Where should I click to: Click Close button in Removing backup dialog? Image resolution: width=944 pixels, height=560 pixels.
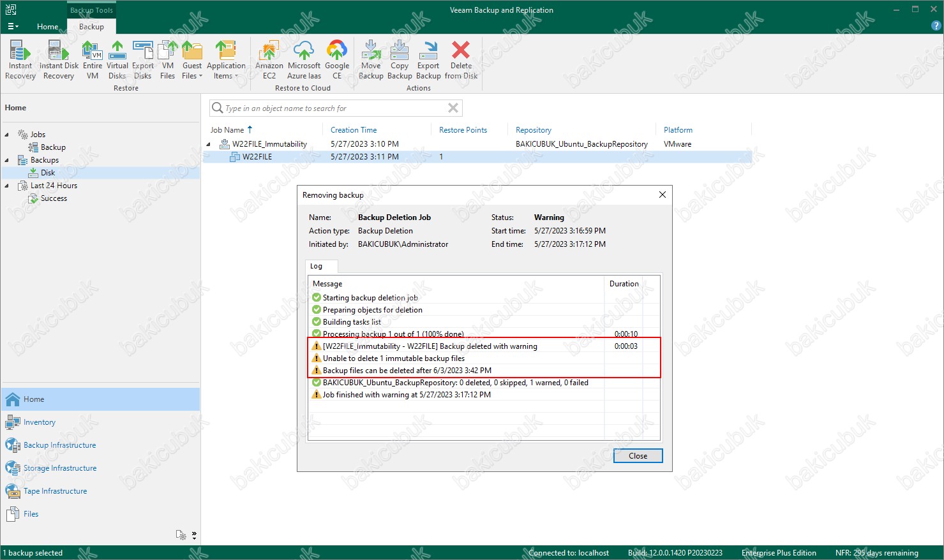638,456
